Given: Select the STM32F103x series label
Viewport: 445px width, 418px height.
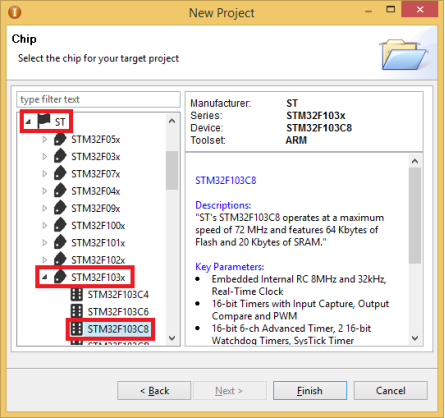Looking at the screenshot, I should pyautogui.click(x=98, y=277).
